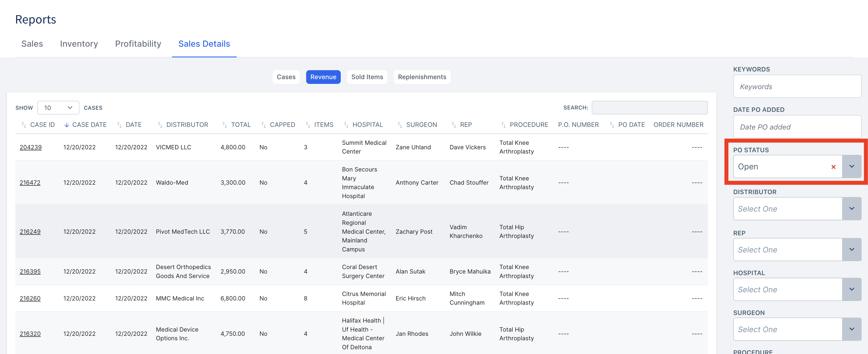
Task: Click surgeon Anthony Carter cell
Action: point(417,182)
